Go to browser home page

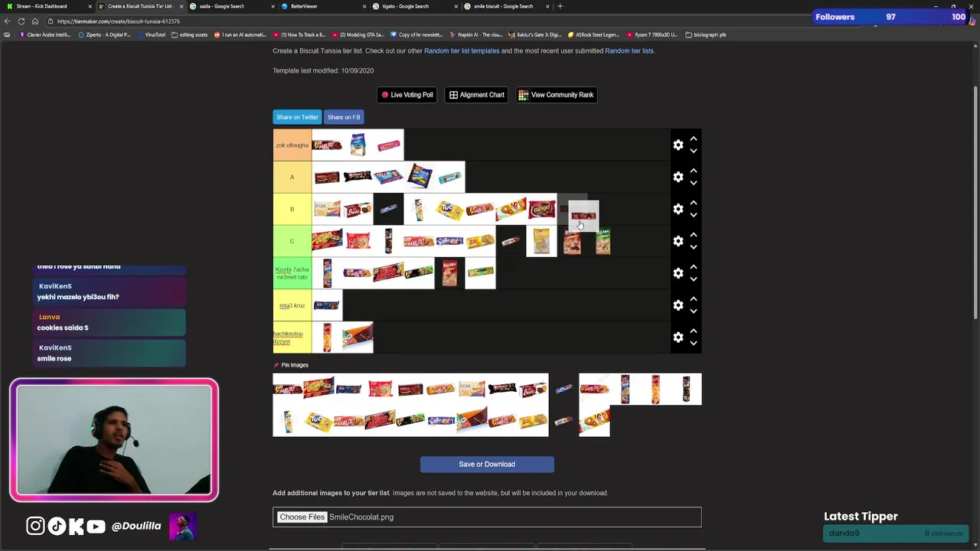coord(34,21)
